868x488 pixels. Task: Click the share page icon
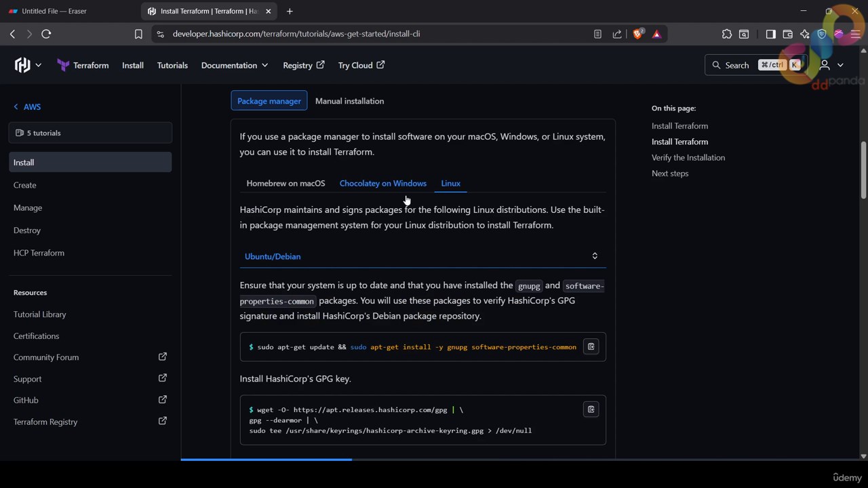[616, 34]
